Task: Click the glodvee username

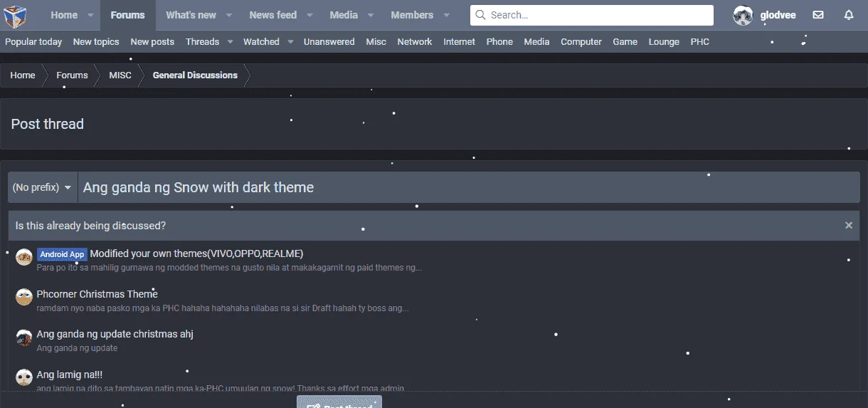Action: coord(778,15)
